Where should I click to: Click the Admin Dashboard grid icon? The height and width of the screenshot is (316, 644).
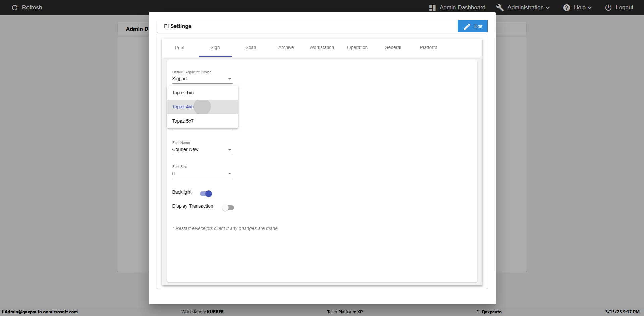point(432,7)
